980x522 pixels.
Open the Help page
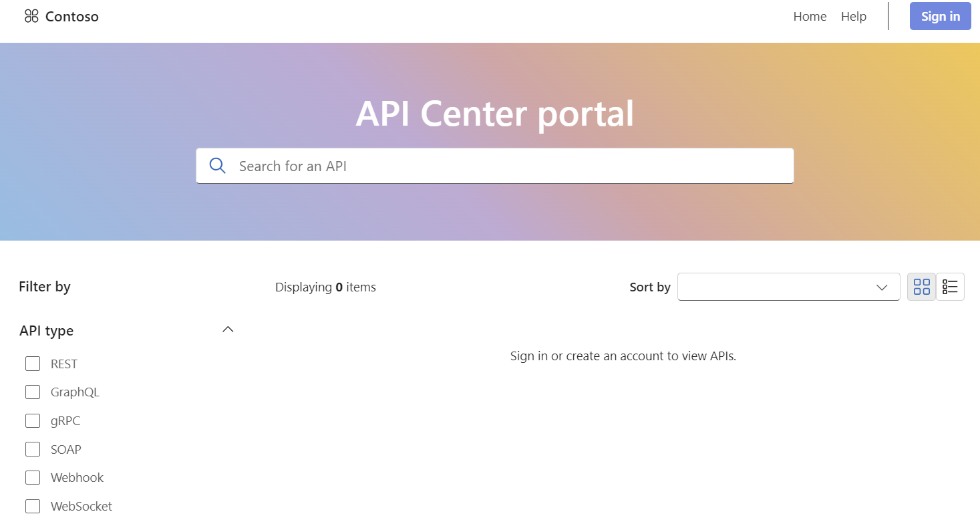853,16
